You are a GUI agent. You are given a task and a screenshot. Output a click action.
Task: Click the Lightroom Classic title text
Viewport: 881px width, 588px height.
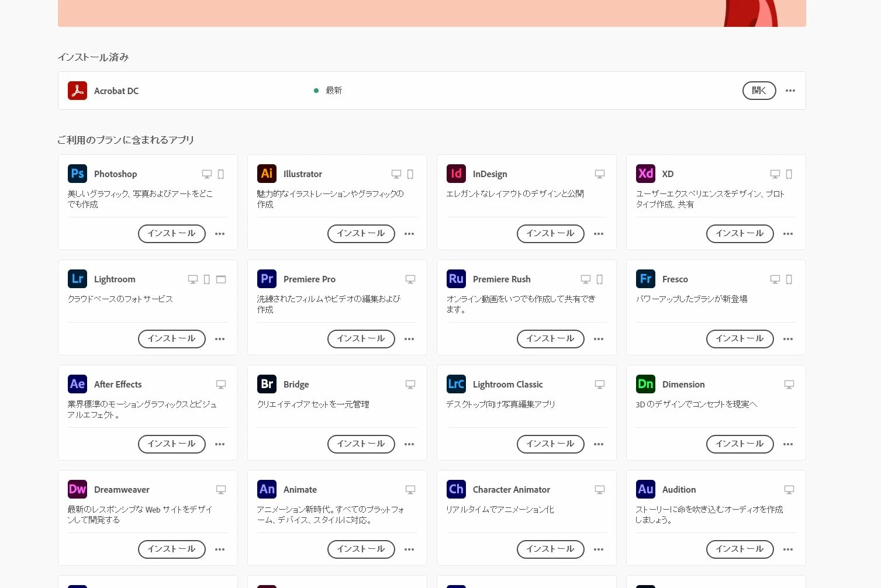coord(507,384)
